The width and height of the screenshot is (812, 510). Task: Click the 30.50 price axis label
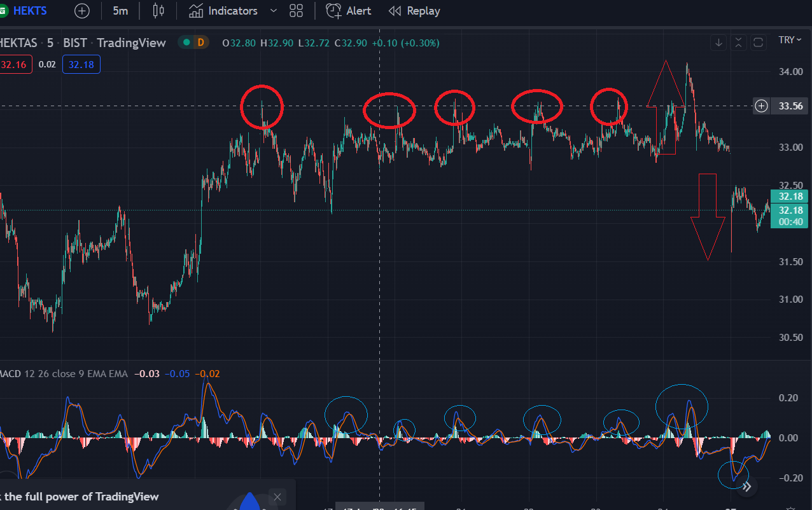tap(792, 337)
